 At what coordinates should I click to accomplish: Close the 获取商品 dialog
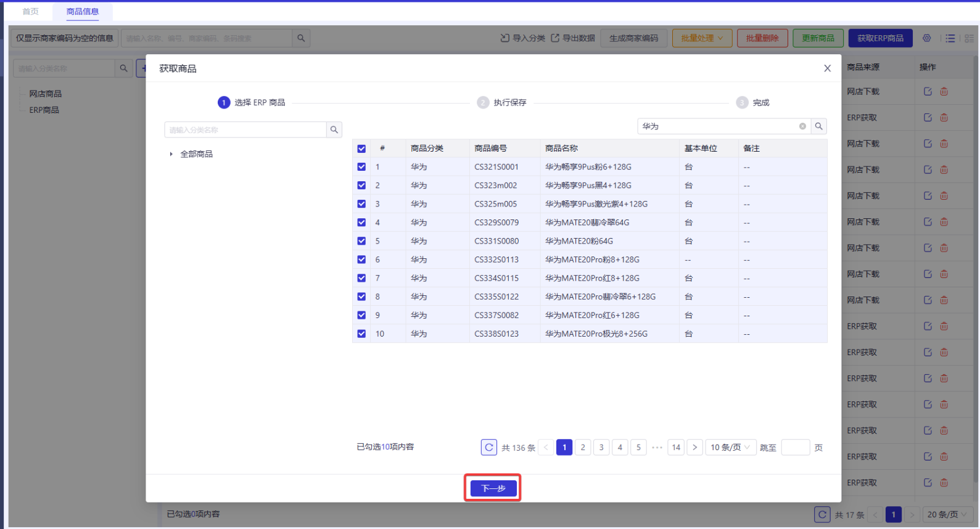point(827,68)
